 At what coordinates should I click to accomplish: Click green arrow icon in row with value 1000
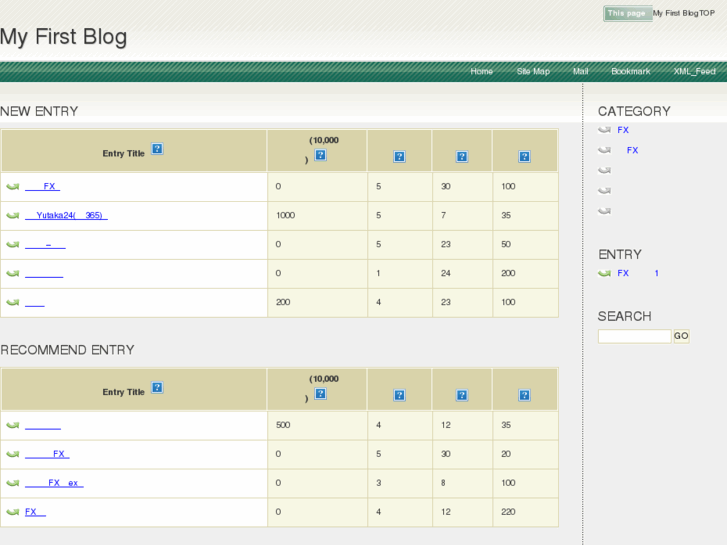pos(13,215)
